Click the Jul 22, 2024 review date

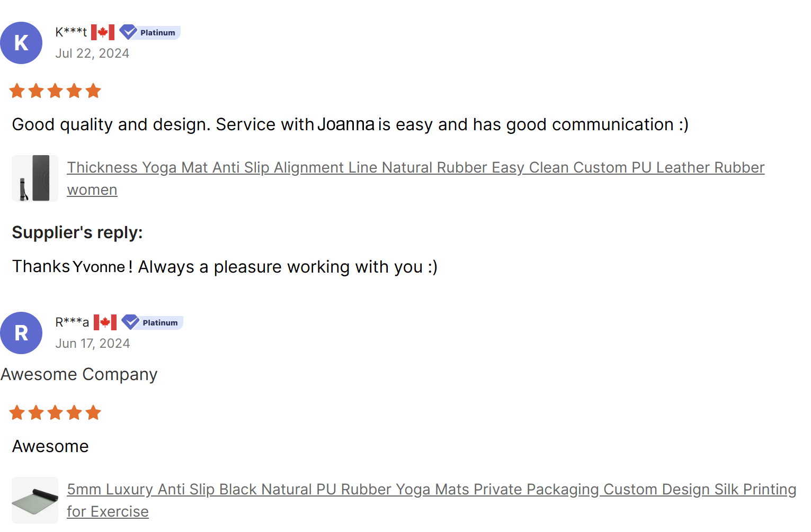point(92,53)
